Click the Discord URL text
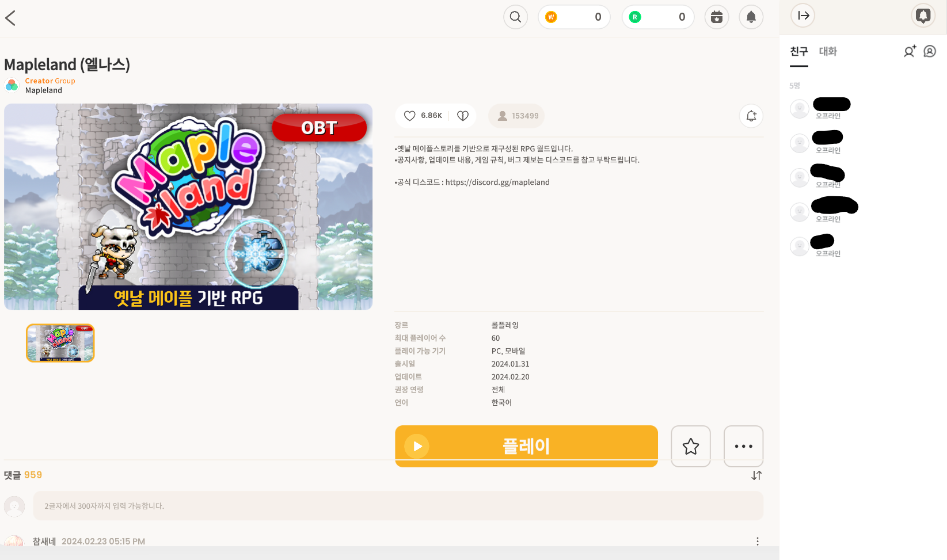 [497, 182]
